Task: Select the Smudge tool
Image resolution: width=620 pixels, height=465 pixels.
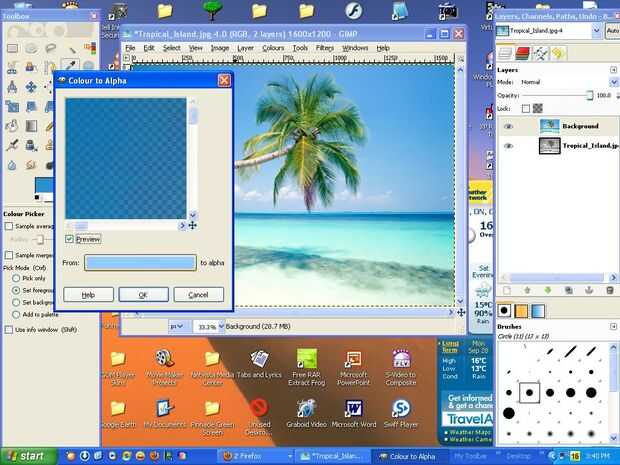Action: 31,164
